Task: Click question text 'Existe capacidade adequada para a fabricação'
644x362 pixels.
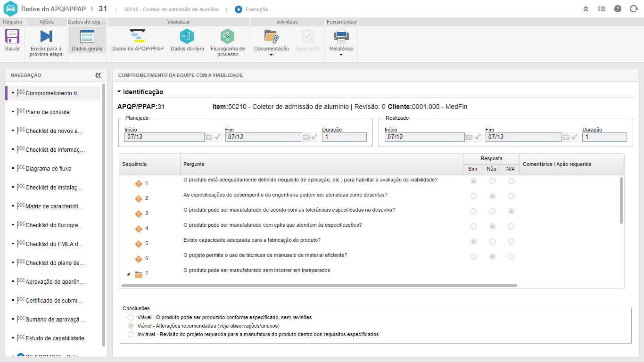Action: tap(252, 240)
